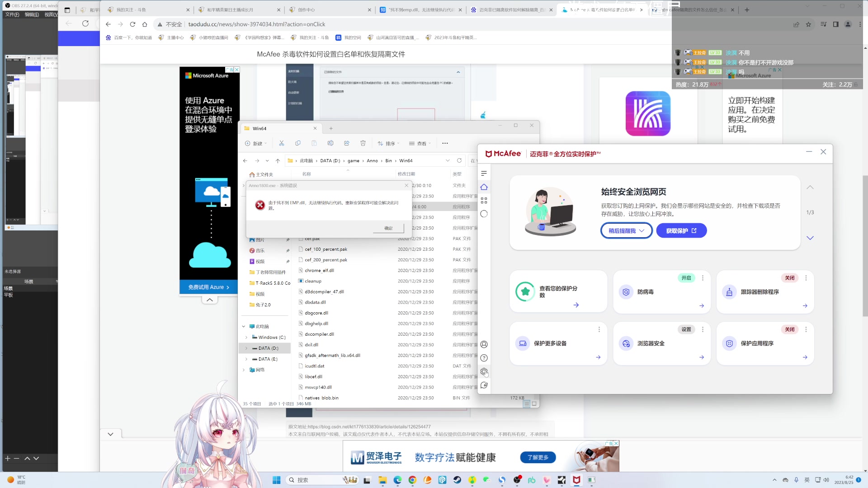Open McAfee help question-mark icon
This screenshot has width=868, height=488.
point(484,358)
